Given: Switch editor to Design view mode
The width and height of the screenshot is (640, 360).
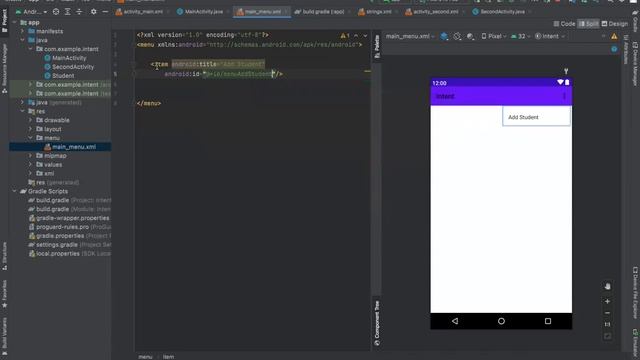Looking at the screenshot, I should pos(614,24).
